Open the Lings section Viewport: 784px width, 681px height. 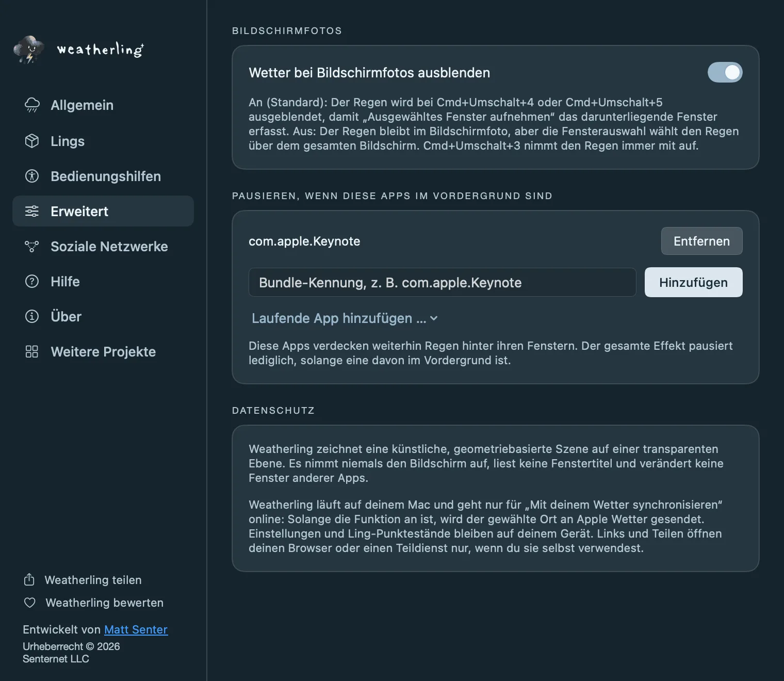[103, 141]
